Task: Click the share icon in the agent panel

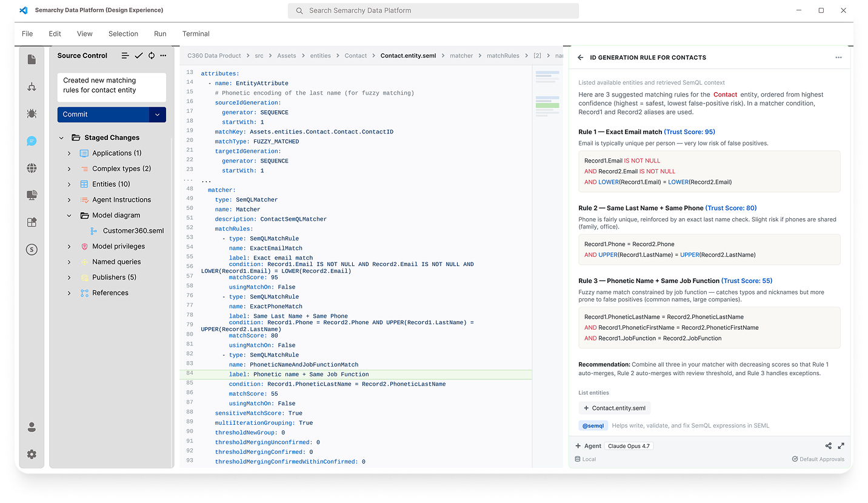Action: 828,446
